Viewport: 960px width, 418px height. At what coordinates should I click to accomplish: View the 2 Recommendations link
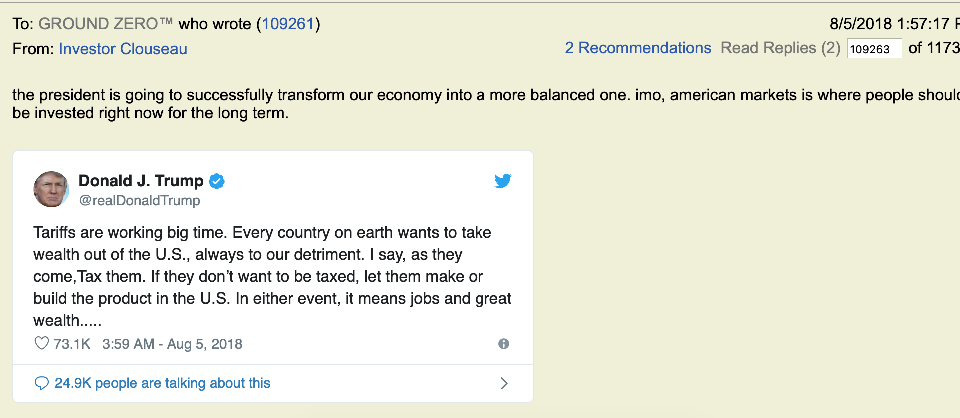coord(637,48)
